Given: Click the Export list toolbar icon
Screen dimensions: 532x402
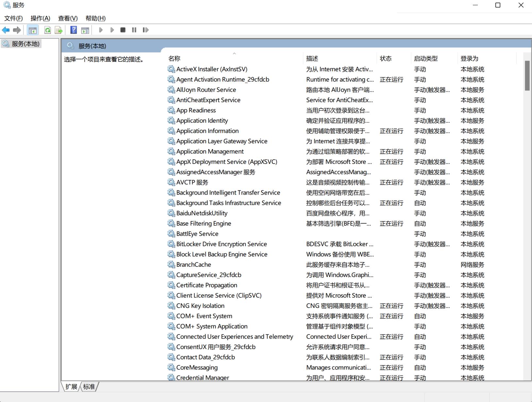Looking at the screenshot, I should [x=59, y=30].
